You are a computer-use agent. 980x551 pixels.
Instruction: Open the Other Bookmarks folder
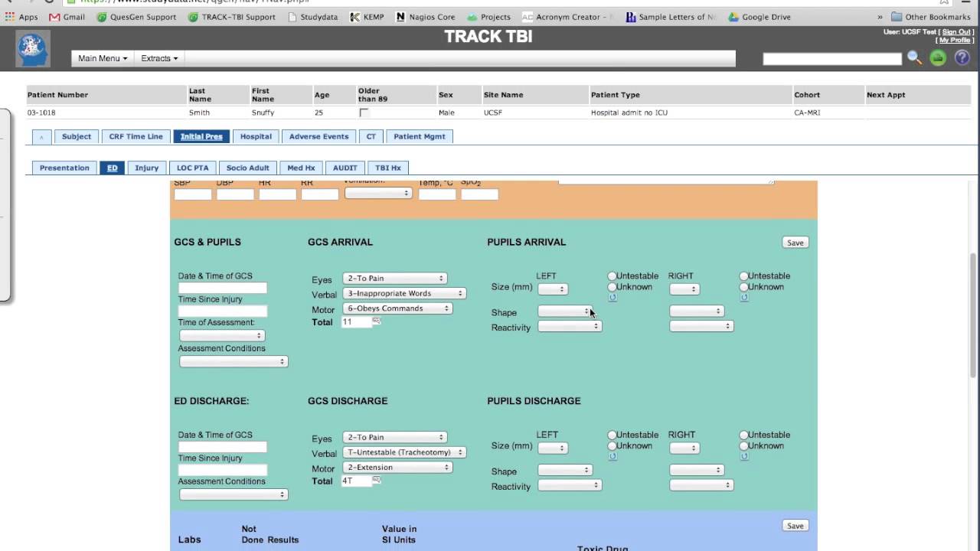[x=930, y=17]
